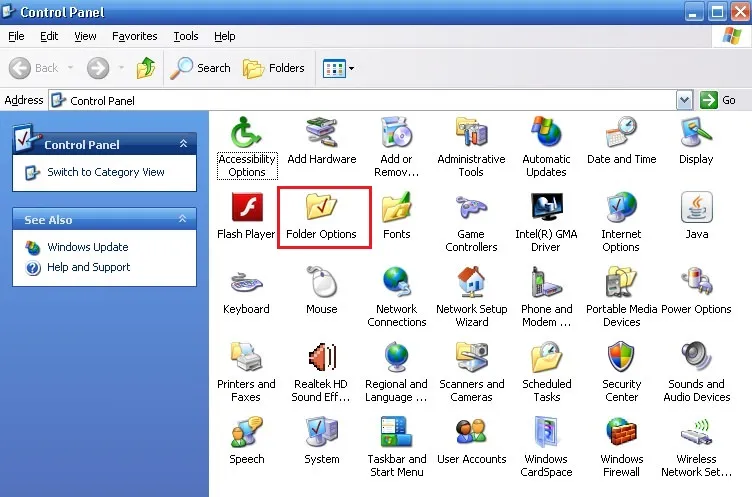The width and height of the screenshot is (752, 497).
Task: Collapse the See Also sidebar section
Action: click(x=182, y=219)
